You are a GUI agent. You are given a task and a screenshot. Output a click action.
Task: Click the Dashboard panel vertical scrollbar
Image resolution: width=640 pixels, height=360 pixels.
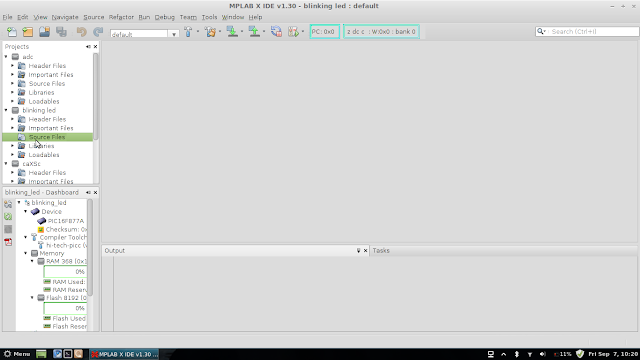(90, 247)
